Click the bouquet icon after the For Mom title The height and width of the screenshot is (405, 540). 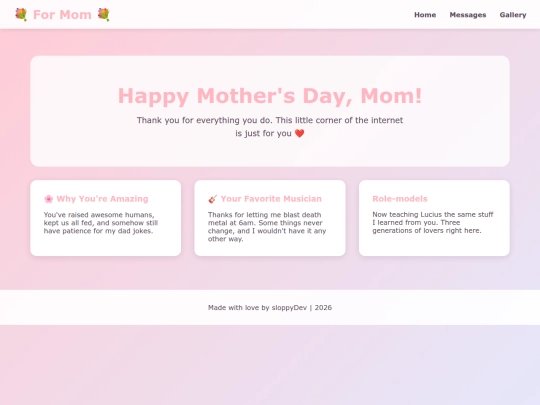[x=103, y=14]
